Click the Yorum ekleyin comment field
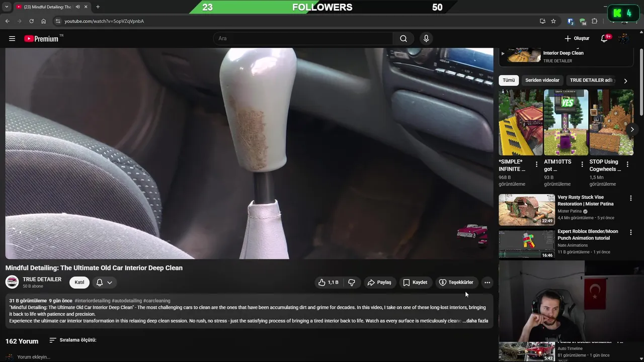 point(34,357)
